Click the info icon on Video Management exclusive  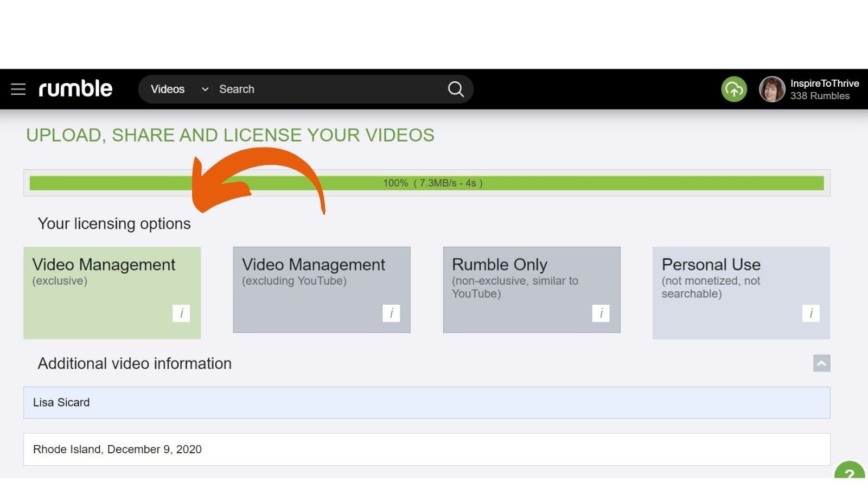pyautogui.click(x=182, y=313)
